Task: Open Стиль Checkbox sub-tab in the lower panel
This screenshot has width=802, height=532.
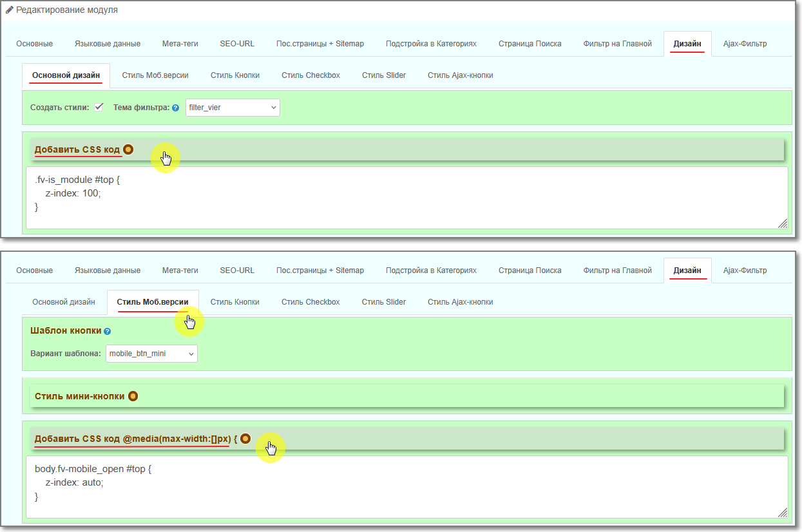Action: pos(310,302)
